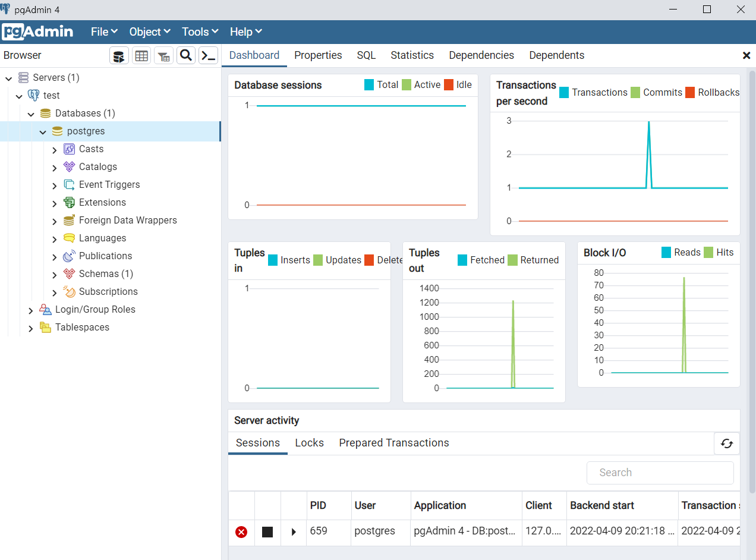The width and height of the screenshot is (756, 560).
Task: Launch the PSQL Tool terminal icon
Action: 208,56
